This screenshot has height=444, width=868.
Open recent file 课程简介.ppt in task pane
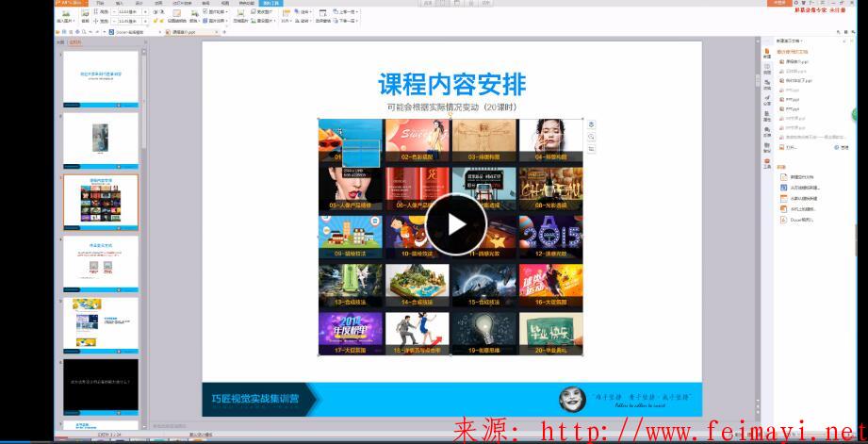tap(797, 61)
